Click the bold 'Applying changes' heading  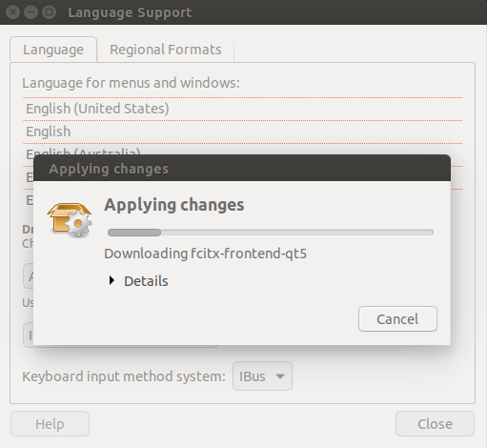(174, 205)
